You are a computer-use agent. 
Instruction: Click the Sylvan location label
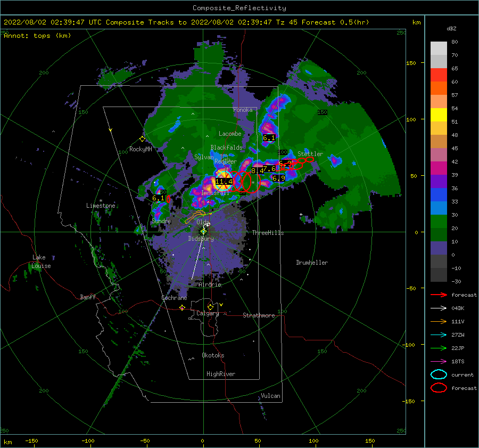(x=204, y=157)
